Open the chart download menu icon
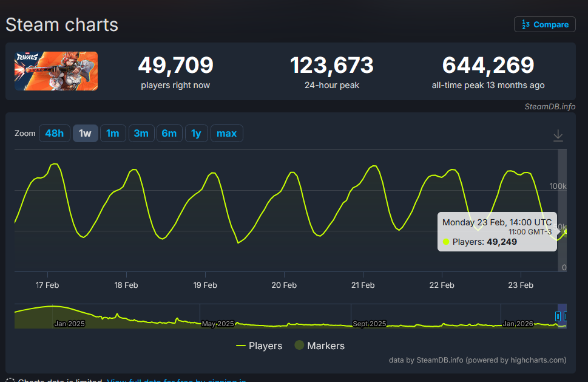588x382 pixels. tap(558, 135)
